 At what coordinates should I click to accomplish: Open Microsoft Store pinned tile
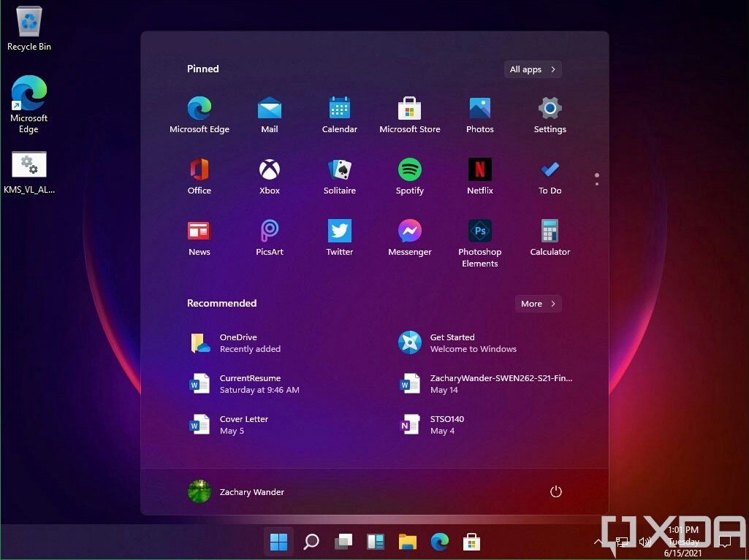tap(409, 115)
